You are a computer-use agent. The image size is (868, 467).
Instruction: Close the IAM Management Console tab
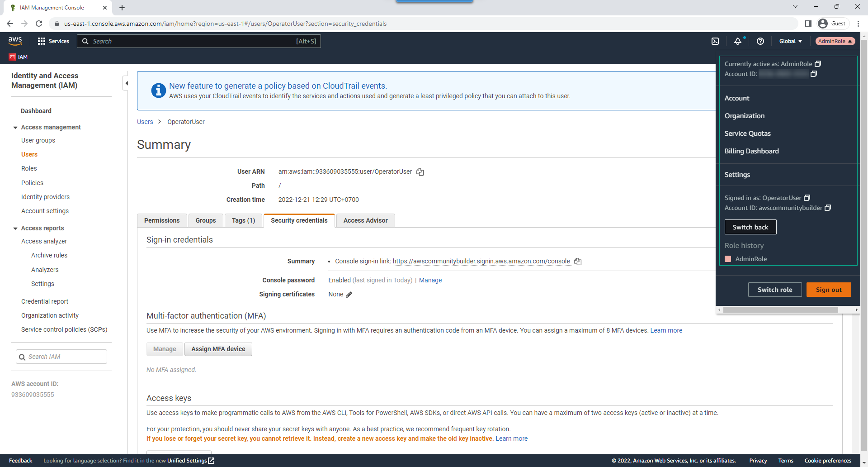(x=105, y=8)
